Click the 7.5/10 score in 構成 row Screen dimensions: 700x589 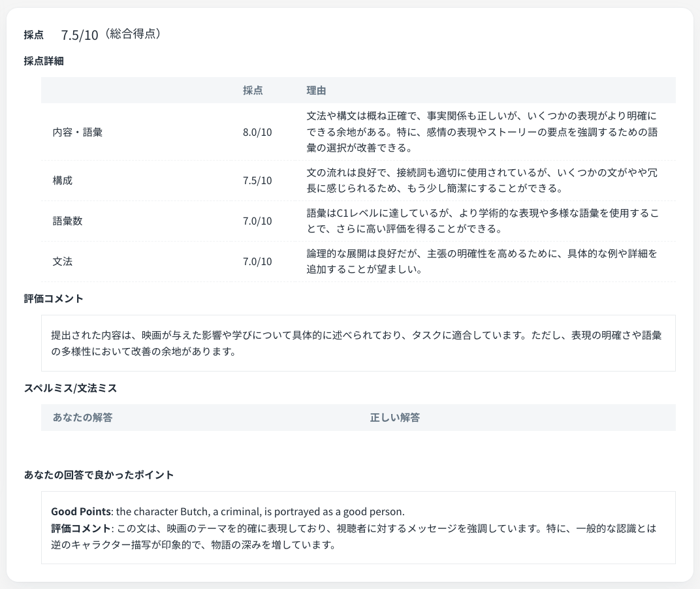click(x=257, y=180)
